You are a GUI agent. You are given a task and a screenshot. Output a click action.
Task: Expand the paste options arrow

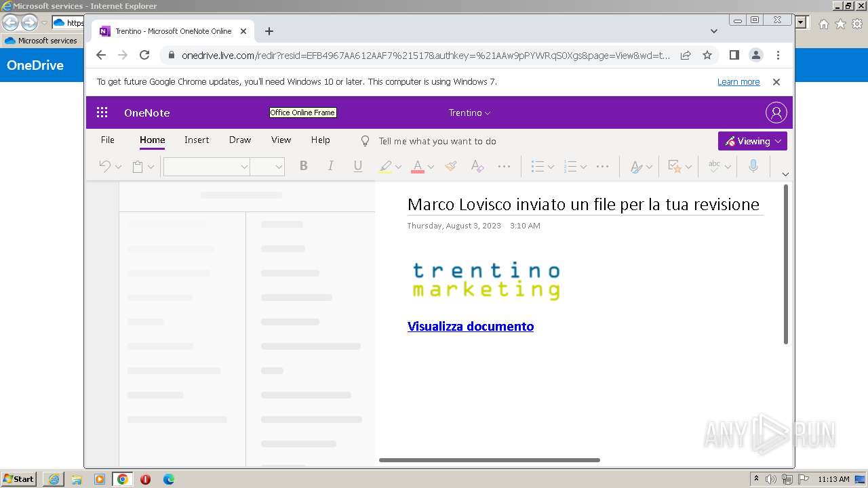151,167
